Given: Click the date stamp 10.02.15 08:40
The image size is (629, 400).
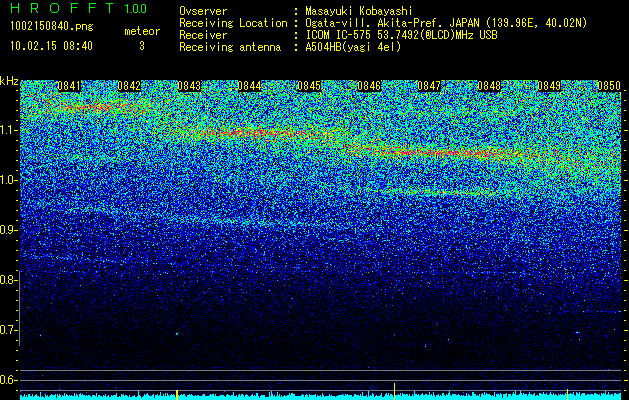Looking at the screenshot, I should (x=51, y=46).
